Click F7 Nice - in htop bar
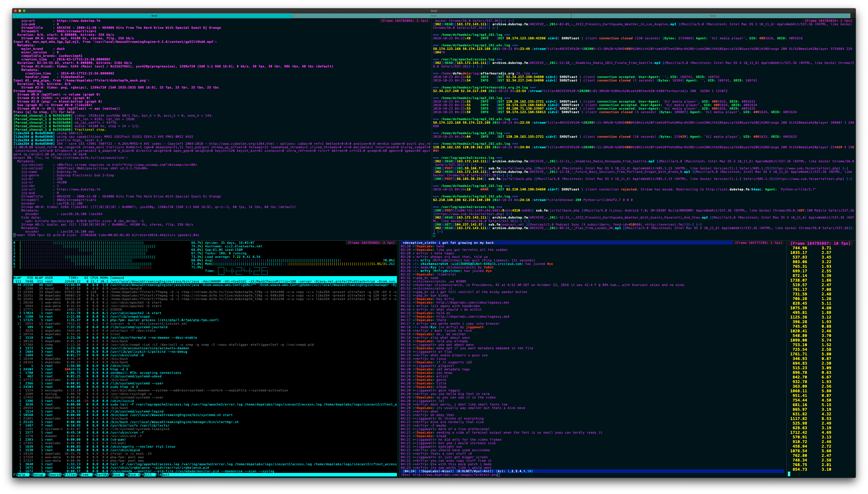This screenshot has width=868, height=494. pos(116,475)
